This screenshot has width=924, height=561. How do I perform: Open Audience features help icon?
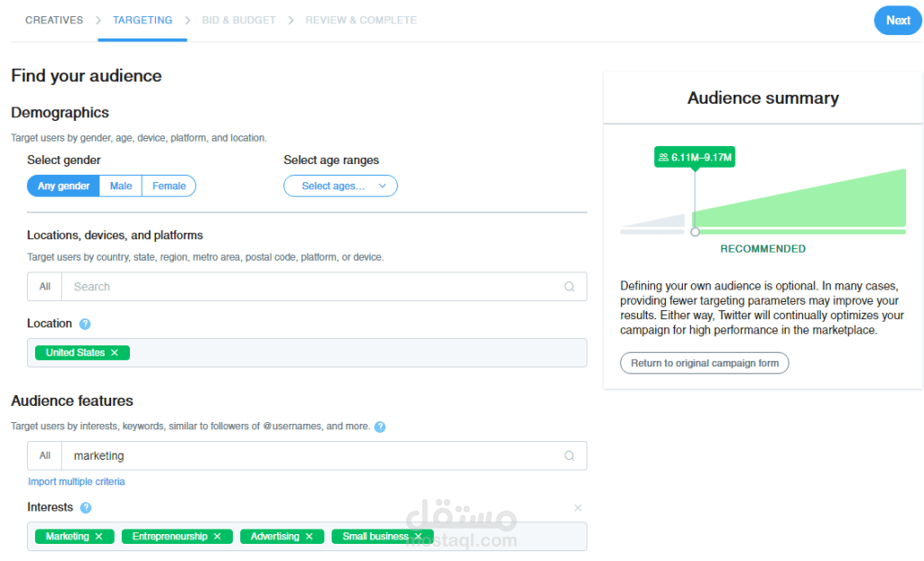click(380, 427)
